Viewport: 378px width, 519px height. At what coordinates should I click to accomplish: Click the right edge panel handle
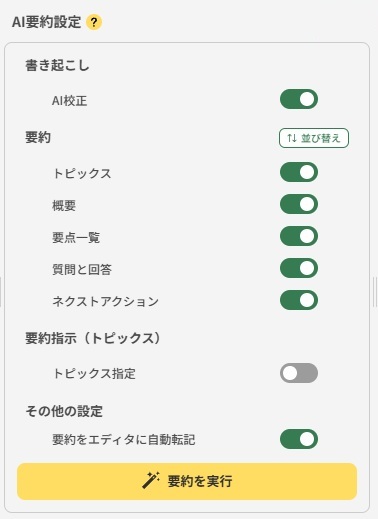pyautogui.click(x=375, y=292)
